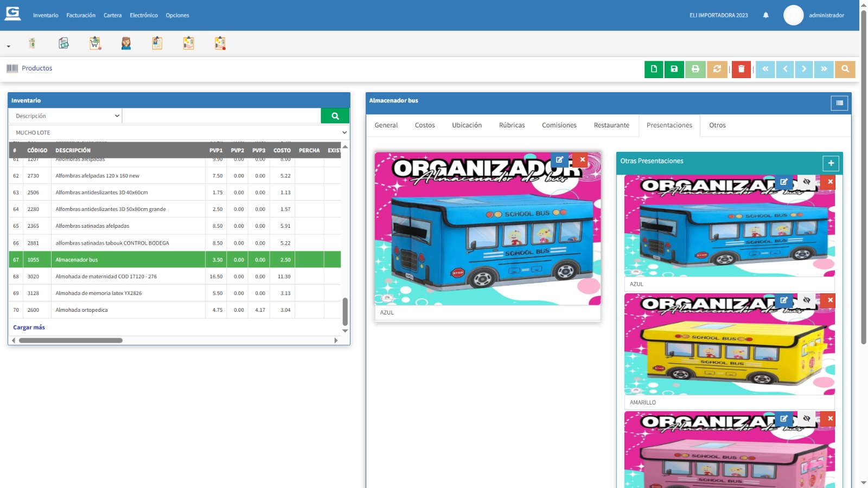This screenshot has width=868, height=488.
Task: Toggle visibility of the pink bus presentation
Action: coord(807,419)
